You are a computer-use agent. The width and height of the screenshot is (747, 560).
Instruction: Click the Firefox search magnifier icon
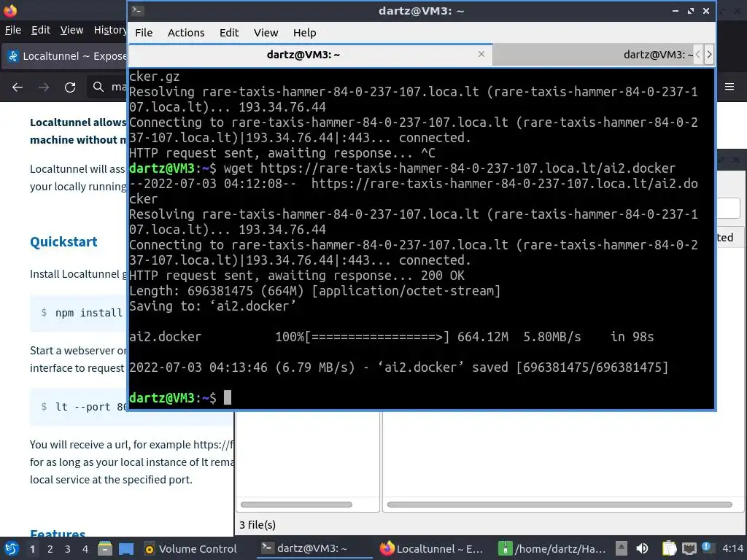coord(98,87)
